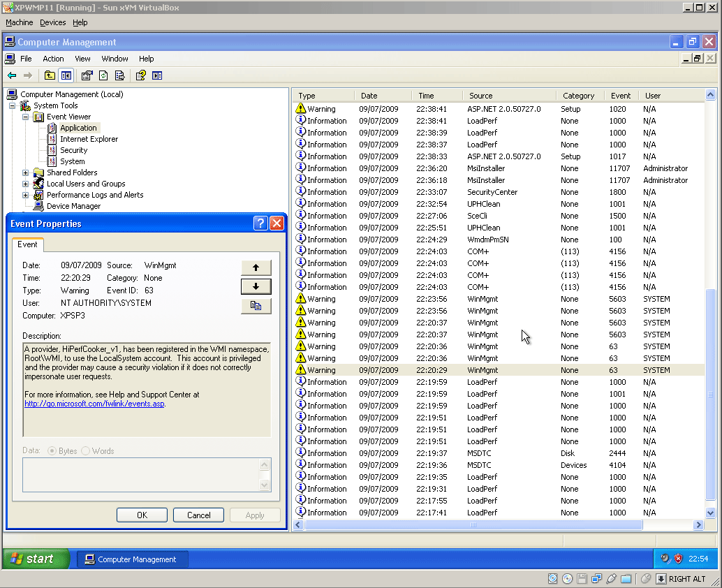Image resolution: width=722 pixels, height=588 pixels.
Task: Open the File menu in Computer Management
Action: click(27, 59)
